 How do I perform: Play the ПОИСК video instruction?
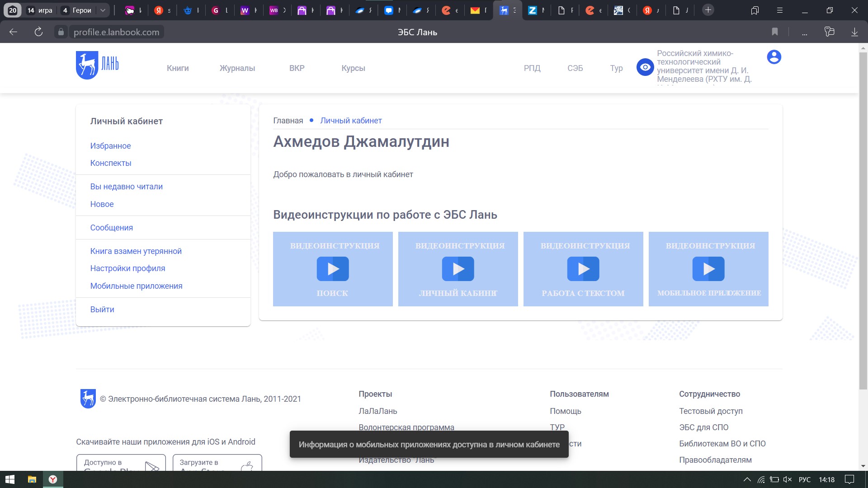pyautogui.click(x=333, y=269)
